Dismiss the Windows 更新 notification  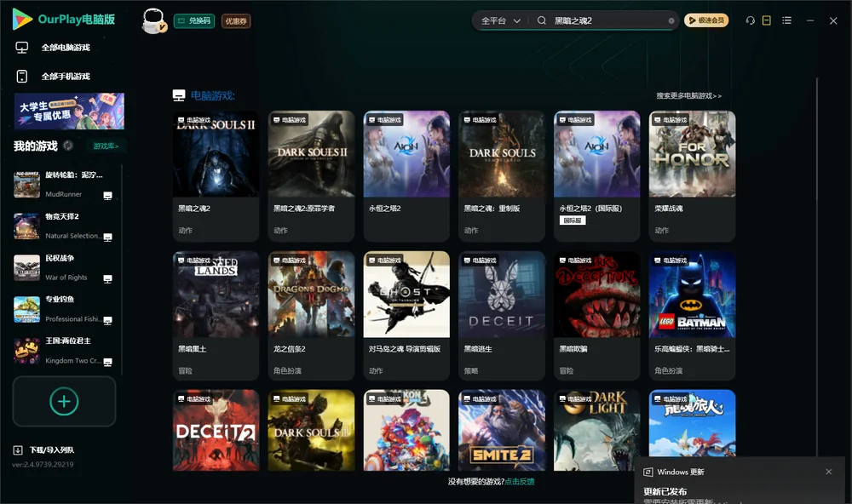pyautogui.click(x=829, y=472)
